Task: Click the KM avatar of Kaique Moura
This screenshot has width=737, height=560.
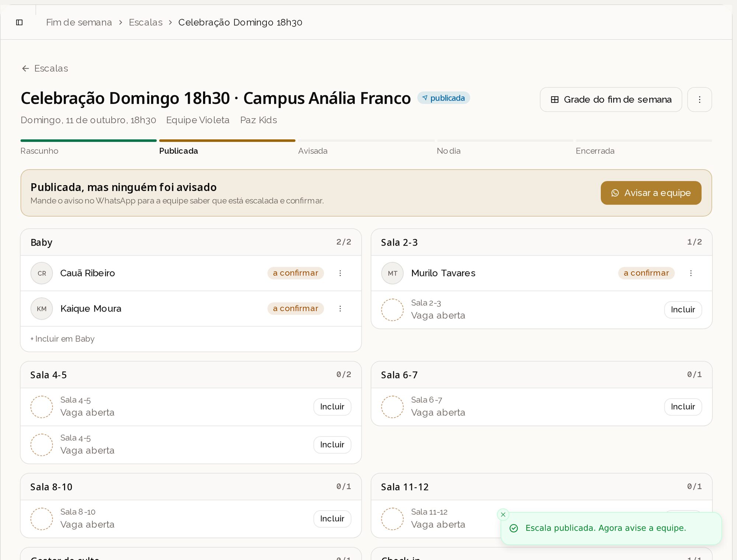Action: 42,309
